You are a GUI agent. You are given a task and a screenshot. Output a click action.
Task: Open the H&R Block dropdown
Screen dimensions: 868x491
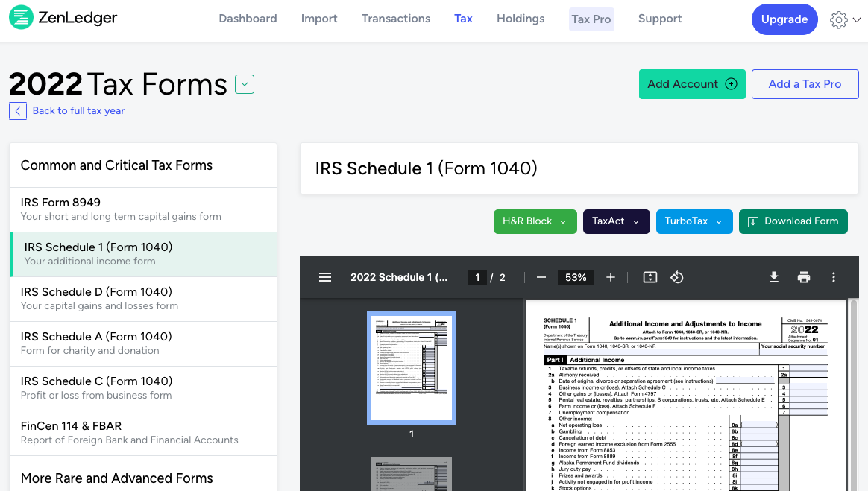(x=535, y=221)
